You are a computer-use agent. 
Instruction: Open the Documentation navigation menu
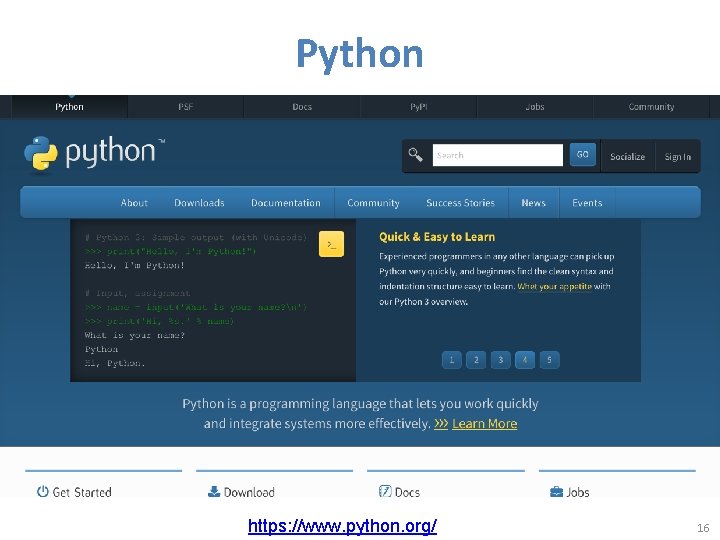tap(286, 203)
